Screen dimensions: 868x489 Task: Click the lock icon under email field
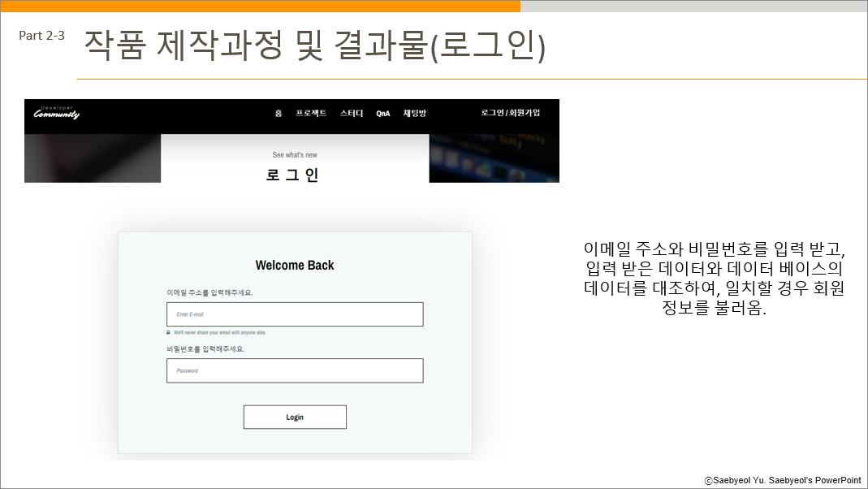coord(168,332)
